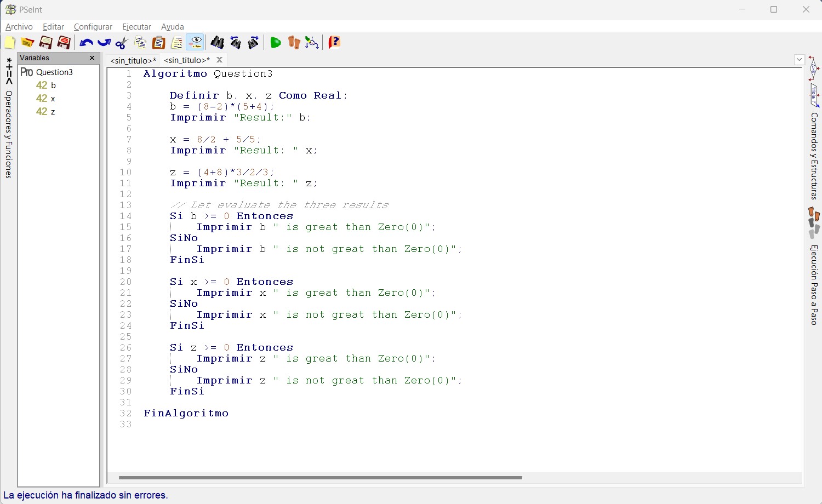
Task: Fix indentation with the notepad icon
Action: pos(176,43)
